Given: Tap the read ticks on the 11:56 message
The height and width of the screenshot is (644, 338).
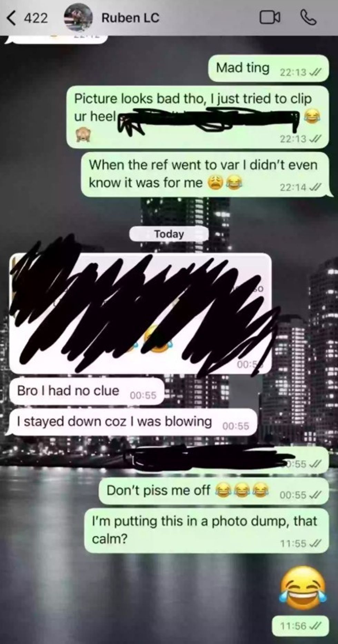Looking at the screenshot, I should tap(315, 626).
